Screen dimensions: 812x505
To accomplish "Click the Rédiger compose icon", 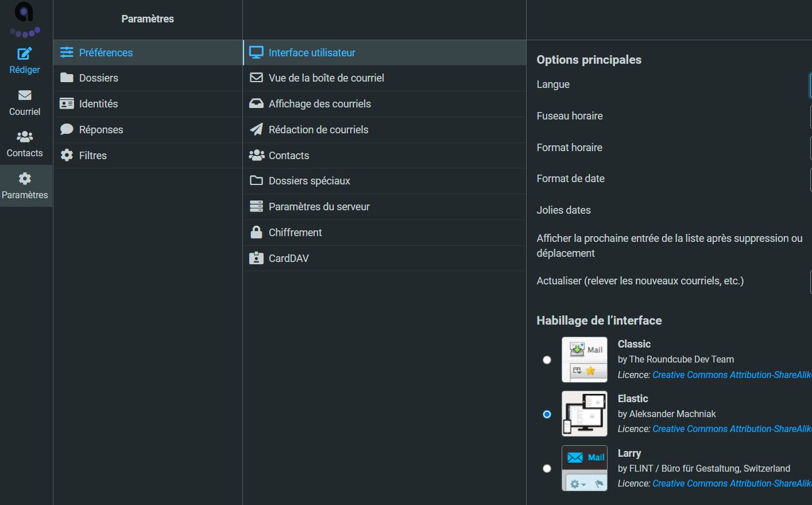I will [25, 54].
